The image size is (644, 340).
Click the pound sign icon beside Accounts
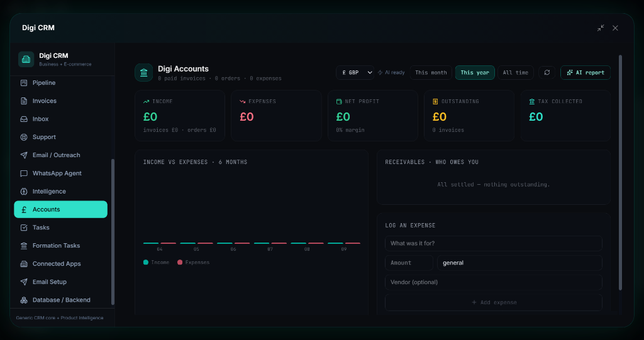(x=24, y=209)
